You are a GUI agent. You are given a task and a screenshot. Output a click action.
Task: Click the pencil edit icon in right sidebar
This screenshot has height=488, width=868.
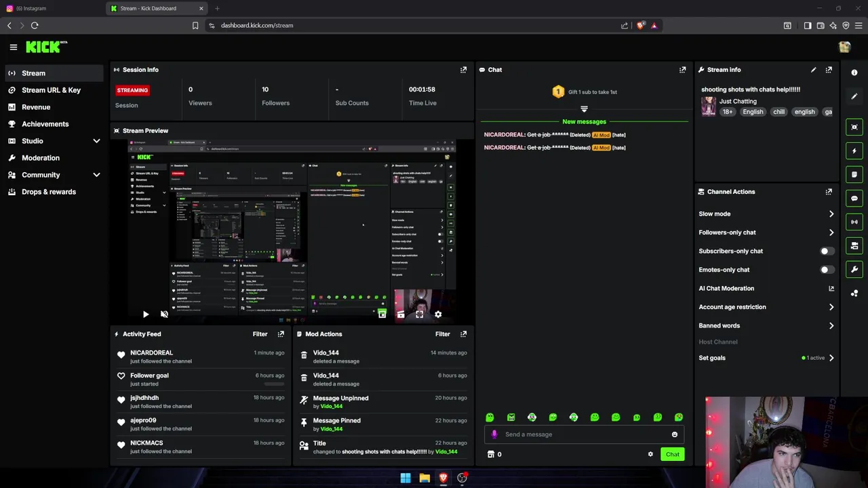(x=854, y=96)
